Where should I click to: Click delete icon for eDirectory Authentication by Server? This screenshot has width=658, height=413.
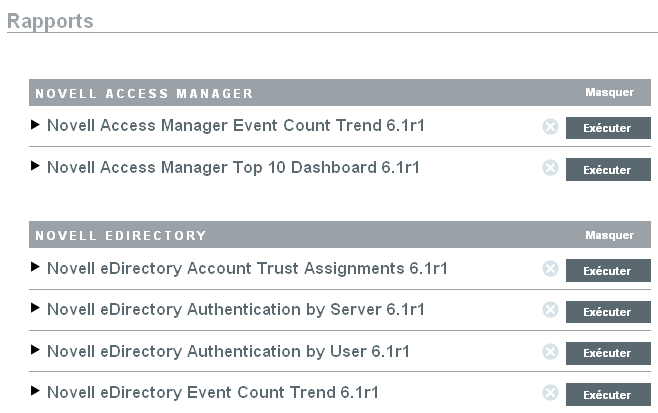(550, 310)
